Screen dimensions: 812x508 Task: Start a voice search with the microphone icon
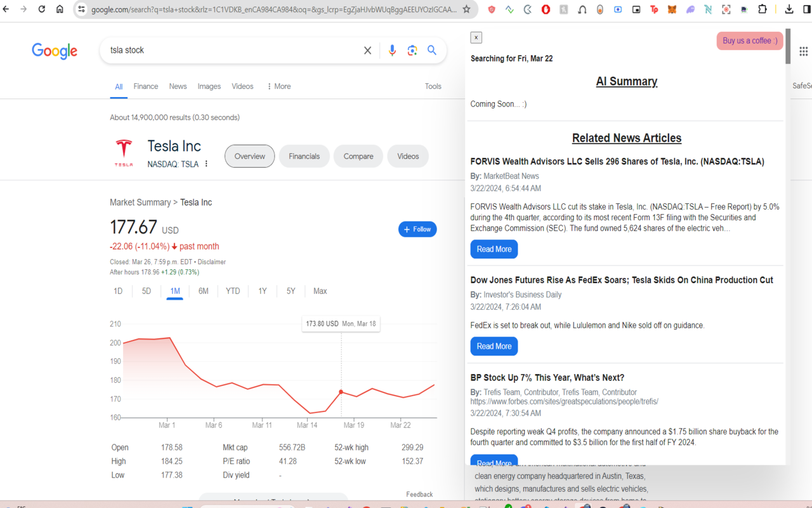point(392,50)
